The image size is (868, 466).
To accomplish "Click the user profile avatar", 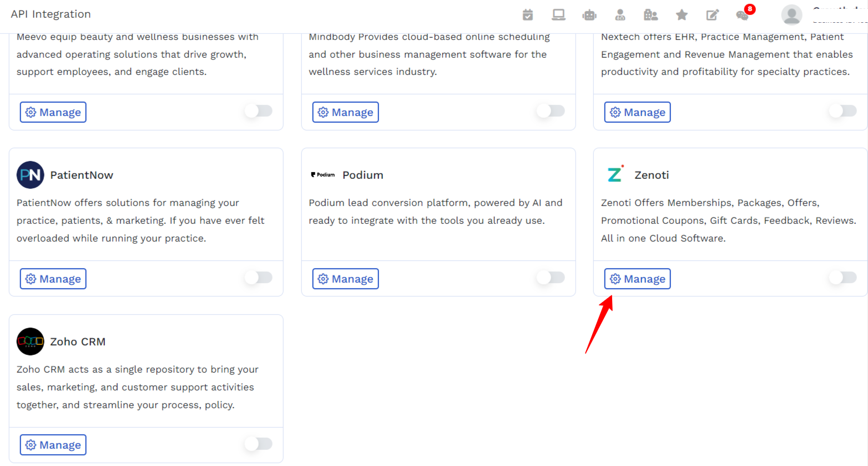I will (791, 15).
